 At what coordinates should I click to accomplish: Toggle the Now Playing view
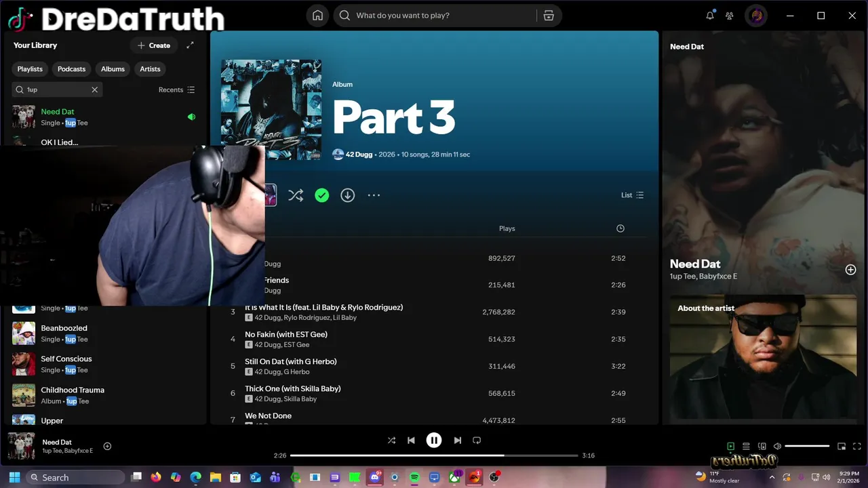coord(730,446)
